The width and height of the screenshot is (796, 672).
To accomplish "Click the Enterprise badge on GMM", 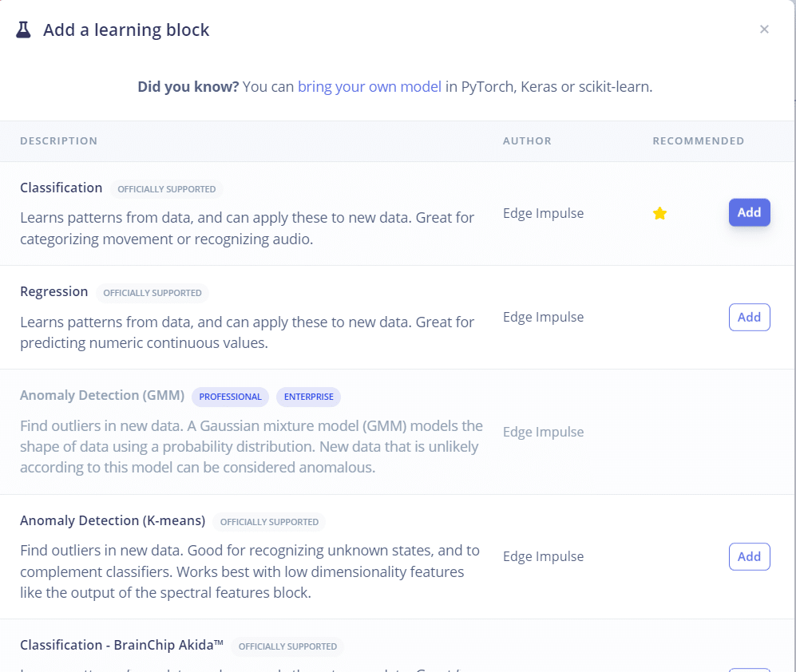I will click(x=308, y=397).
